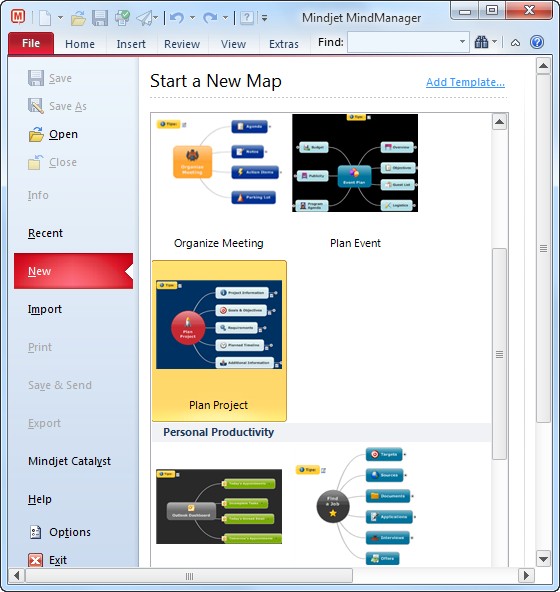
Task: Select Help in the File menu
Action: coord(40,499)
